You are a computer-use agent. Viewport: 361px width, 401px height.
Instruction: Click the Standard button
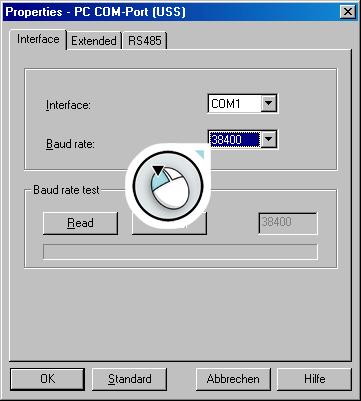click(129, 379)
